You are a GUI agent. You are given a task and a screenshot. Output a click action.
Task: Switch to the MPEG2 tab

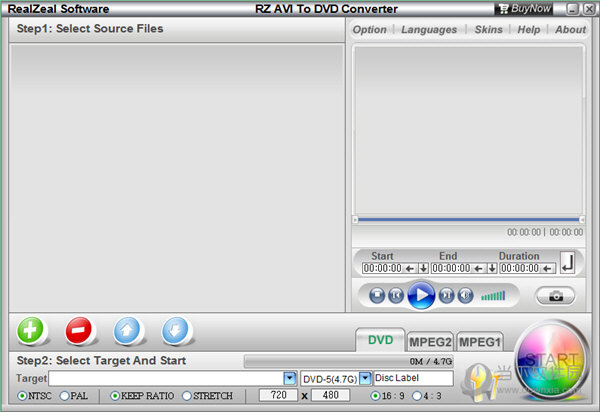430,342
